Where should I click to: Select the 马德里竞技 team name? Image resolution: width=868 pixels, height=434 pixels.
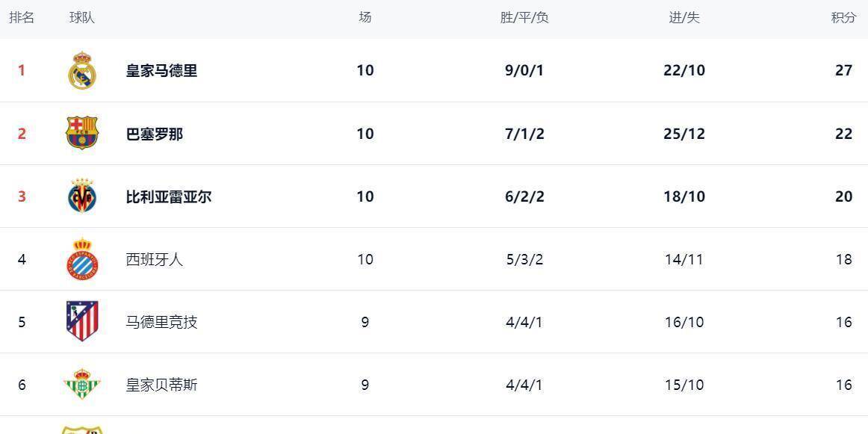[x=161, y=323]
